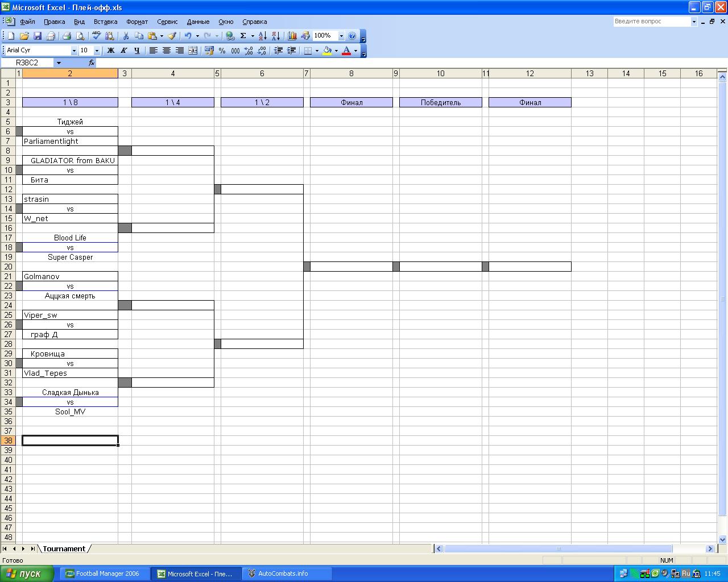Open the AutoSum functions arrow
728x582 pixels.
tap(252, 36)
